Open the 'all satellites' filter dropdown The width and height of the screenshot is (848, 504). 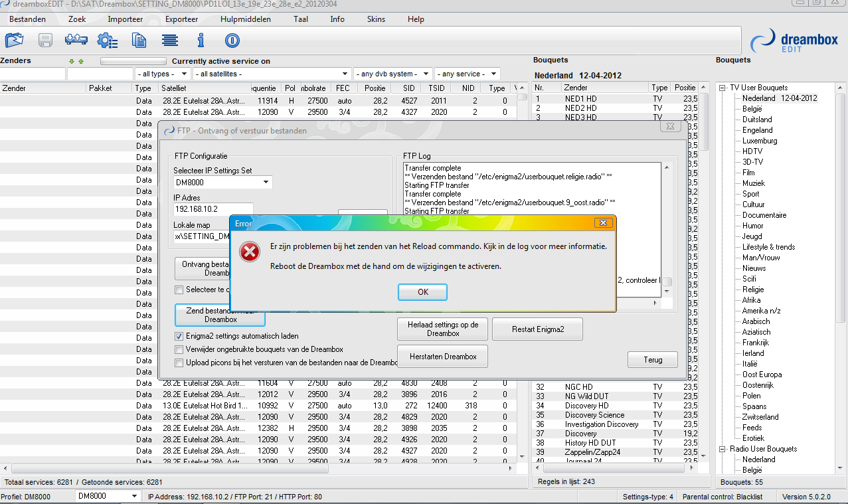(272, 74)
